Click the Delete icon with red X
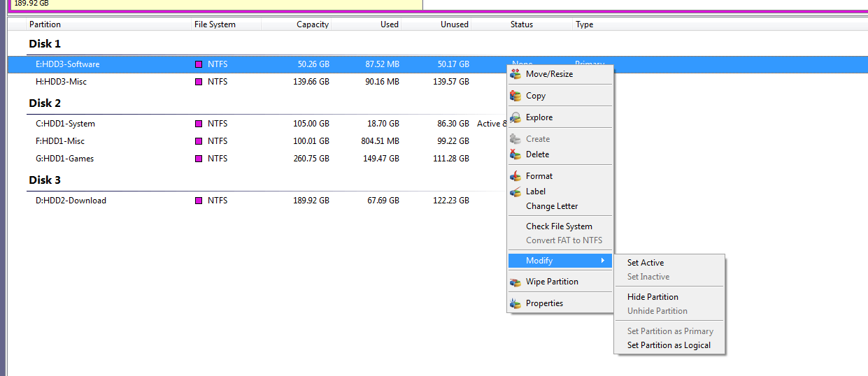The width and height of the screenshot is (868, 376). click(515, 154)
